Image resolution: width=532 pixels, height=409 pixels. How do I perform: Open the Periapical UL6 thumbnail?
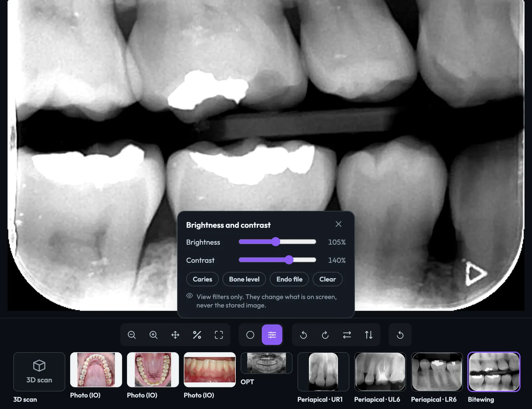tap(380, 372)
